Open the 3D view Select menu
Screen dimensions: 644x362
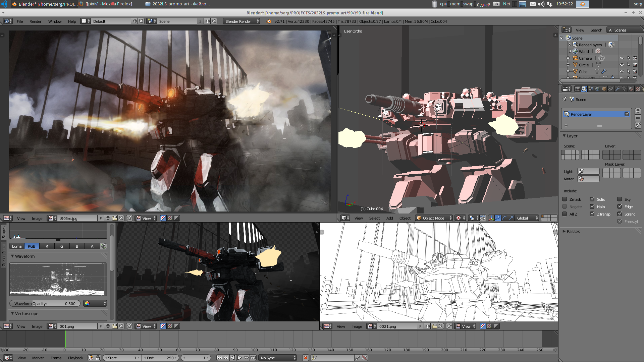(374, 218)
